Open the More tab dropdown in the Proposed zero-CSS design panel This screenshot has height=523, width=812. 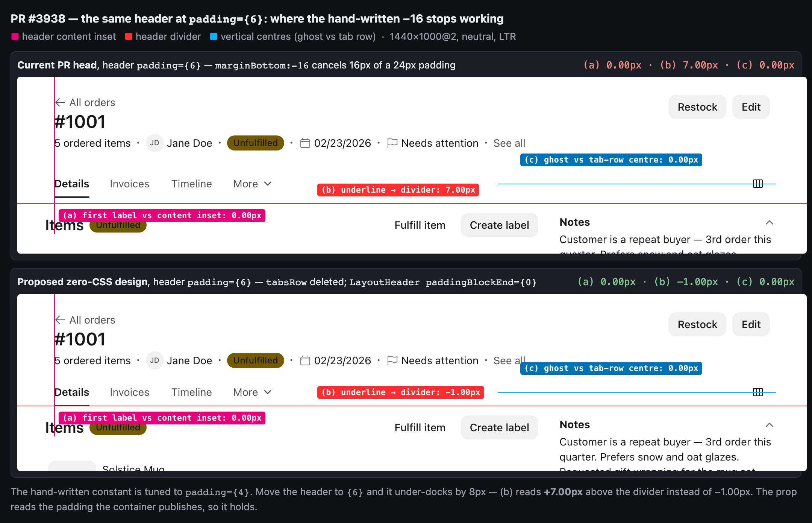(x=252, y=392)
